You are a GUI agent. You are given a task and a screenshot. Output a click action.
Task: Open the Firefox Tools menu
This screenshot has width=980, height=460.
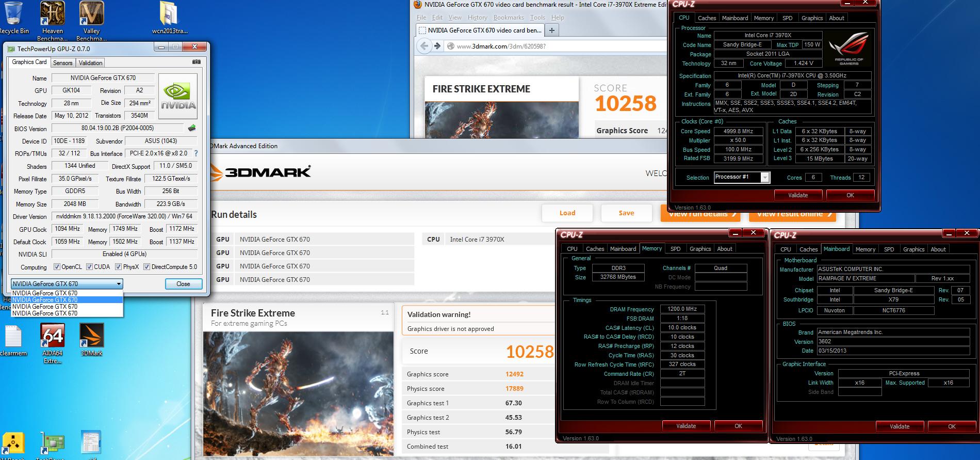coord(537,18)
